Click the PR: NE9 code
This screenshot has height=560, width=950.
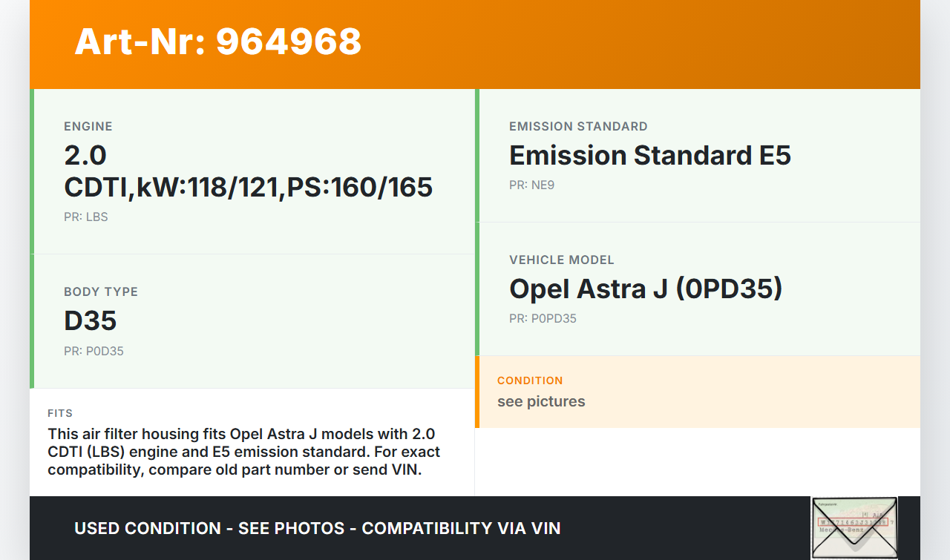coord(531,185)
